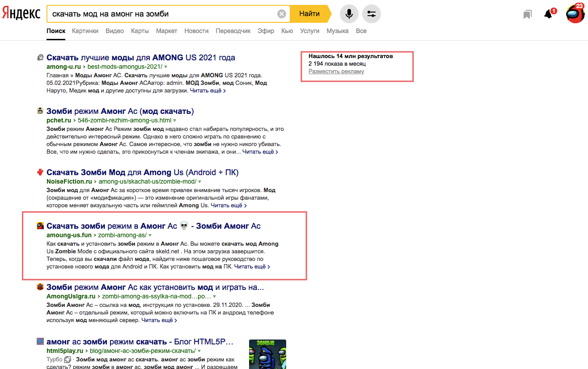Viewport: 588px width, 369px height.
Task: Open saved bookmarks collection
Action: [x=528, y=14]
